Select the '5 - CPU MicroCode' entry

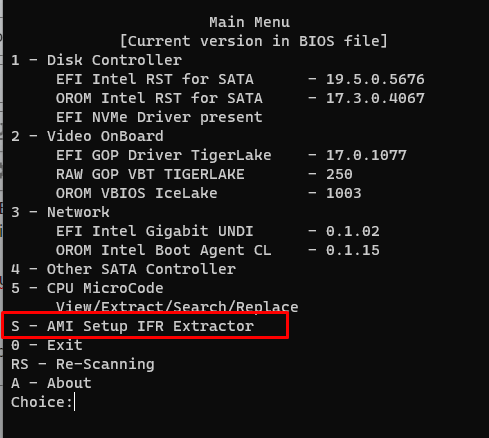87,288
